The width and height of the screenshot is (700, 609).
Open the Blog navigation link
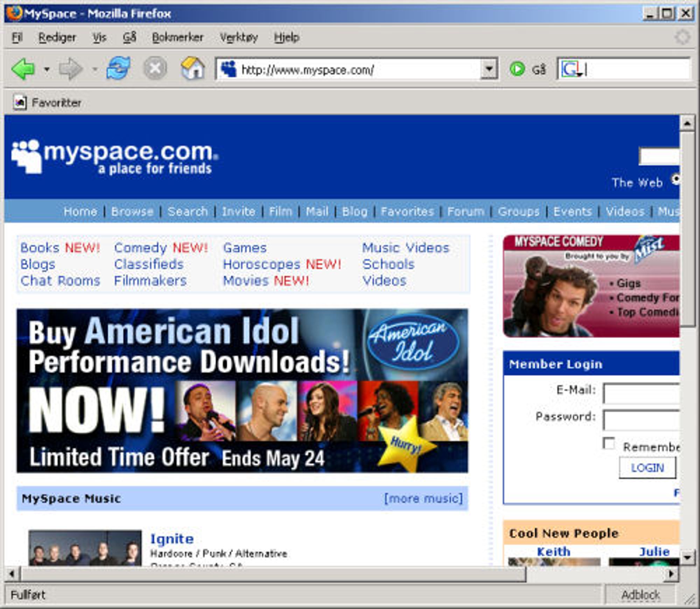coord(355,211)
